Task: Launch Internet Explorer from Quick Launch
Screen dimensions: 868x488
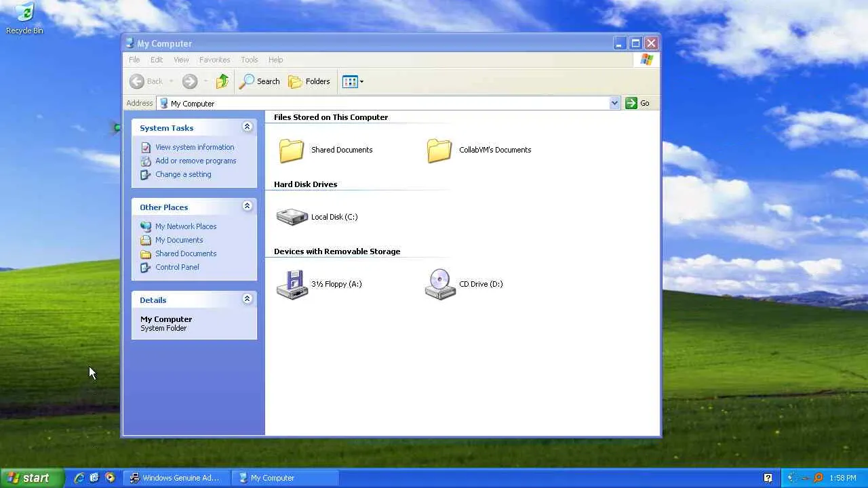Action: click(79, 478)
